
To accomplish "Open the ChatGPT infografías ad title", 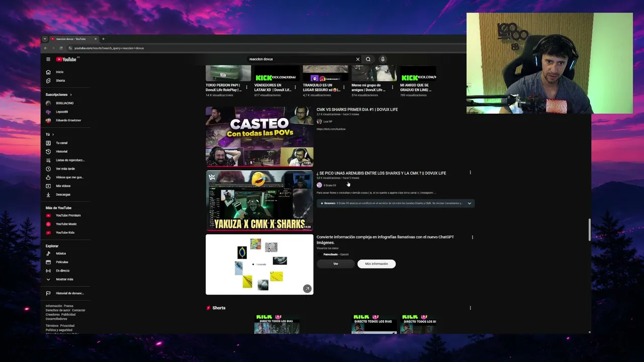I will click(385, 239).
